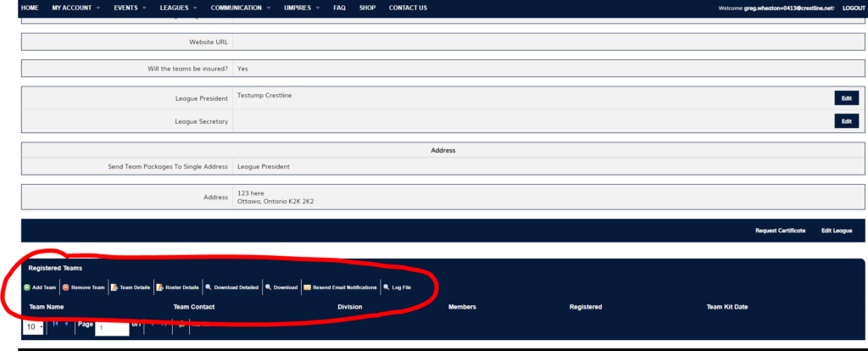
Task: Go to previous page of teams grid
Action: [67, 324]
